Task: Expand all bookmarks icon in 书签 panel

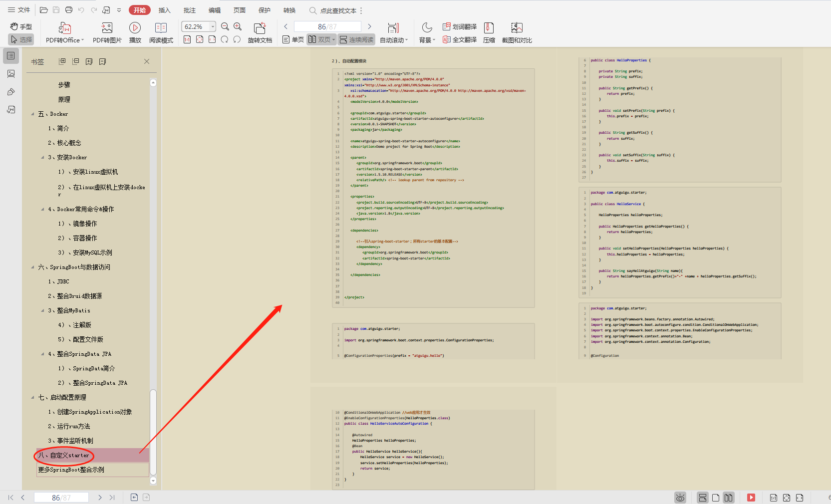Action: click(x=62, y=61)
